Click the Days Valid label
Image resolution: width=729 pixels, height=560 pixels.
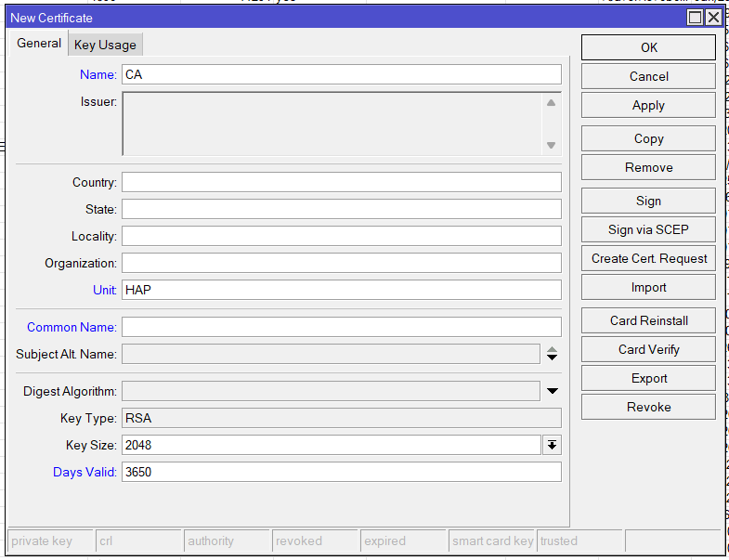[x=85, y=473]
